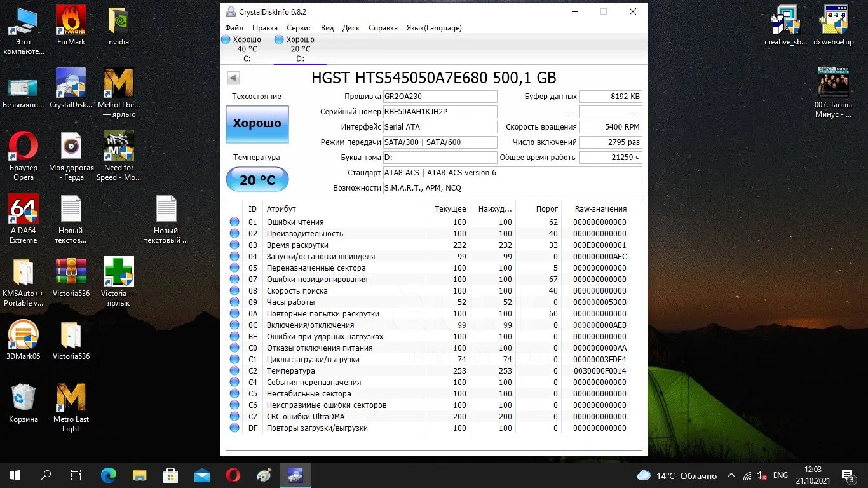Open the Правка menu
Image resolution: width=868 pixels, height=488 pixels.
[264, 28]
